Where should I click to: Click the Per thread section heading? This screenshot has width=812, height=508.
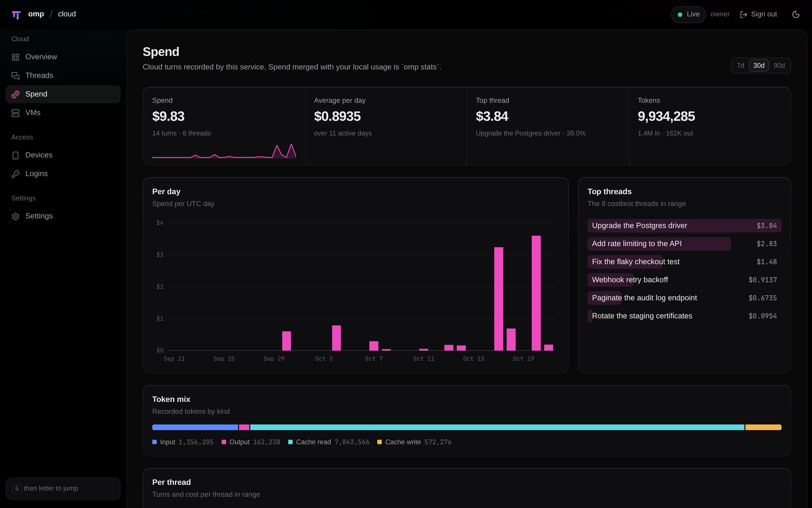[171, 483]
